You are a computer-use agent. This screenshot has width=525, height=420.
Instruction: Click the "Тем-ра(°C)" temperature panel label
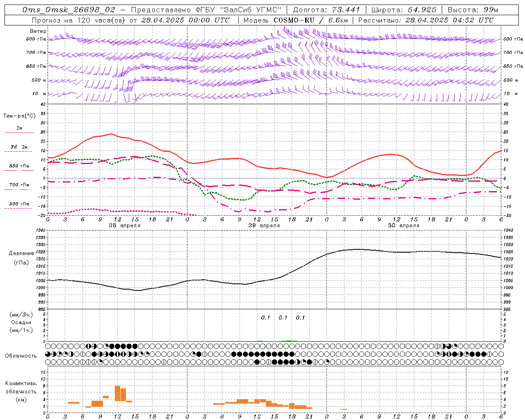(x=19, y=116)
